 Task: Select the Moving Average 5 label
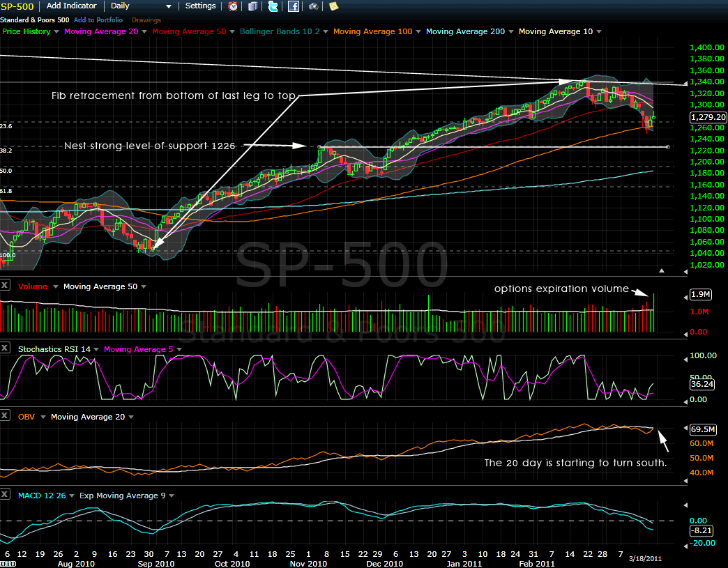click(138, 349)
